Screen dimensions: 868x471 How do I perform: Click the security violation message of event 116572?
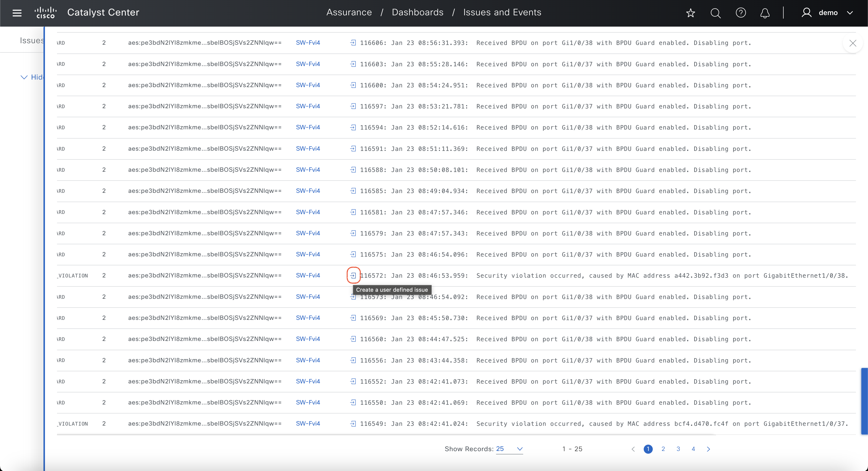tap(662, 276)
